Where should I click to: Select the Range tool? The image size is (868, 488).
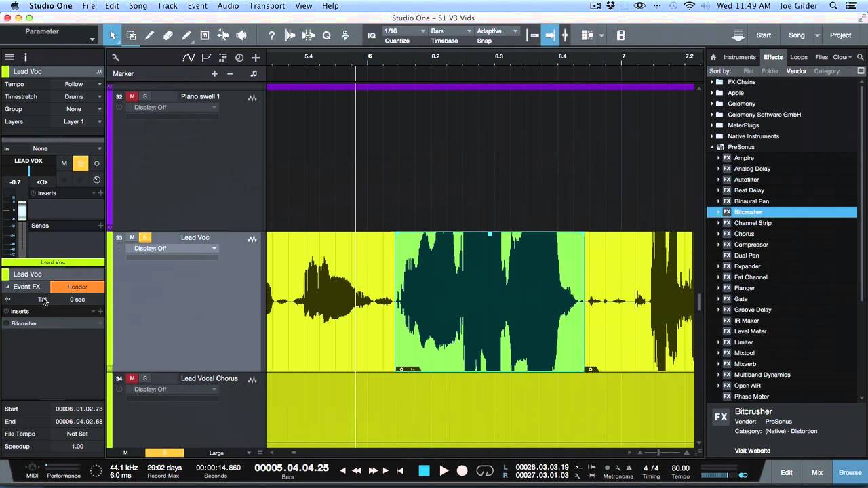pos(131,35)
